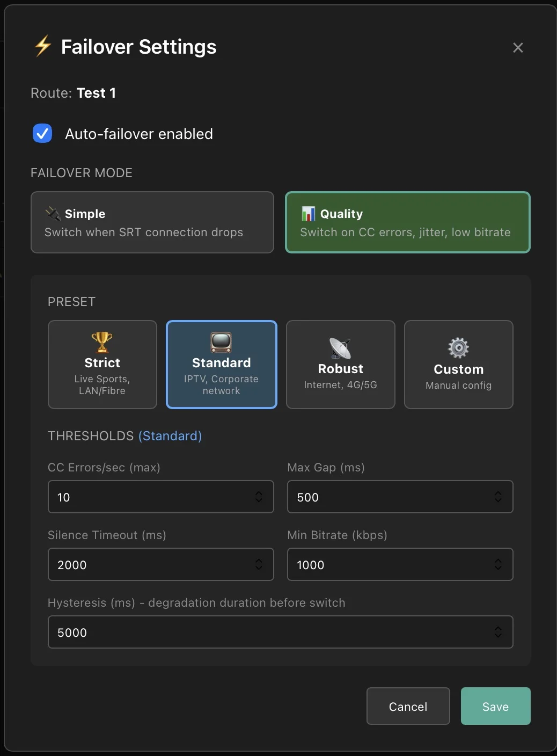Viewport: 557px width, 756px height.
Task: Cancel the failover configuration changes
Action: coord(408,706)
